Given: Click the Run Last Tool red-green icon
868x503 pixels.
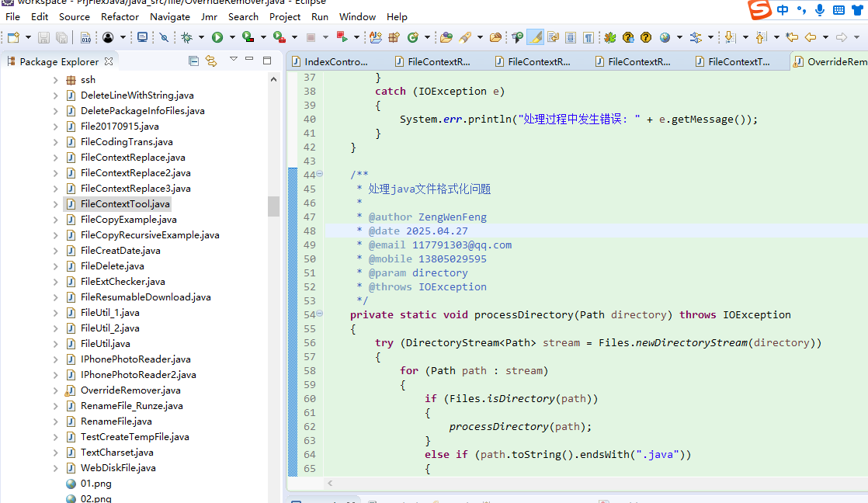Looking at the screenshot, I should 342,37.
